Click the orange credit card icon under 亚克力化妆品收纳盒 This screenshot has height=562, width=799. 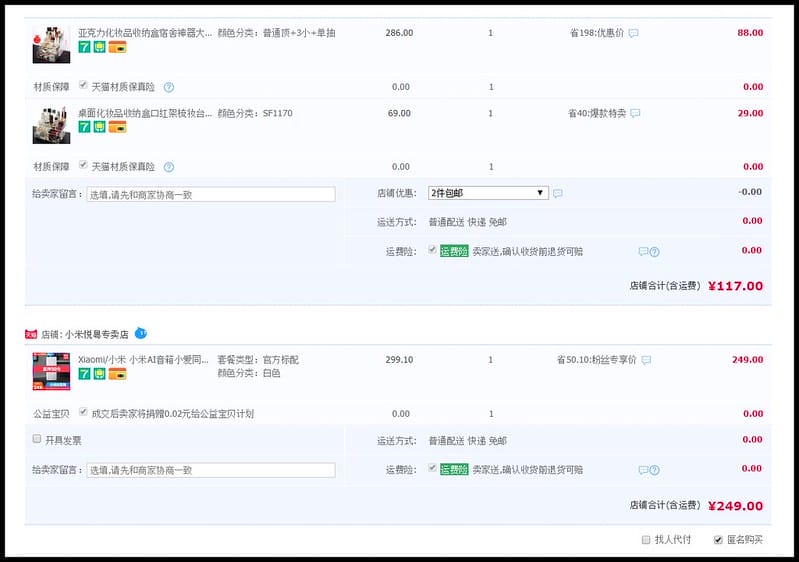(x=117, y=47)
